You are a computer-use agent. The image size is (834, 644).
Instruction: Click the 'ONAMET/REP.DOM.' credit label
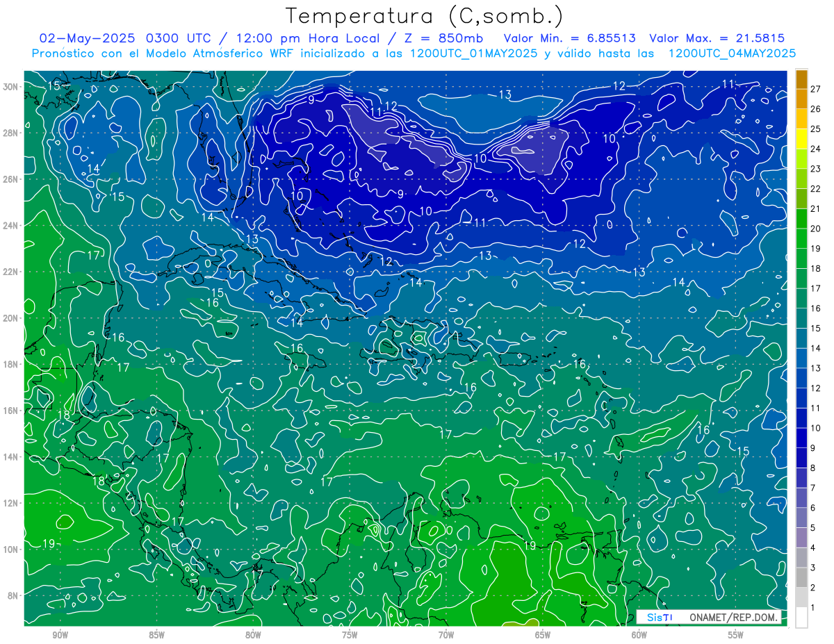[x=733, y=617]
